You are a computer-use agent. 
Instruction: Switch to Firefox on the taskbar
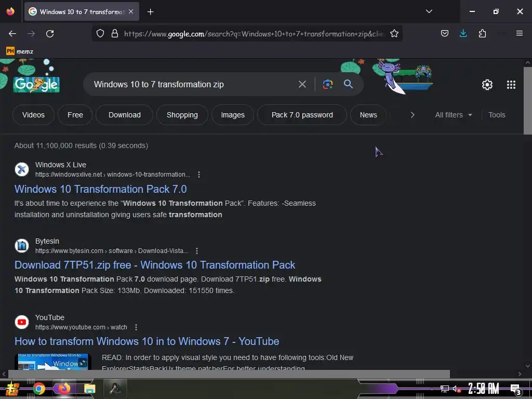pos(64,389)
